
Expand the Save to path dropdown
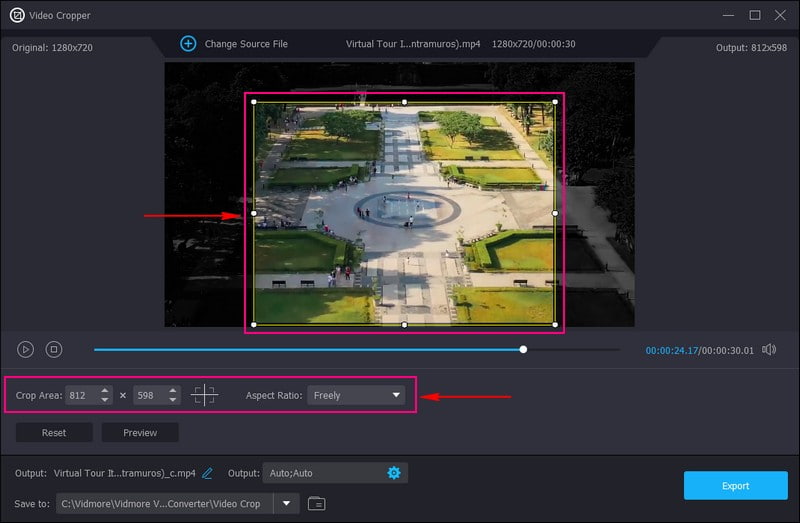(287, 503)
